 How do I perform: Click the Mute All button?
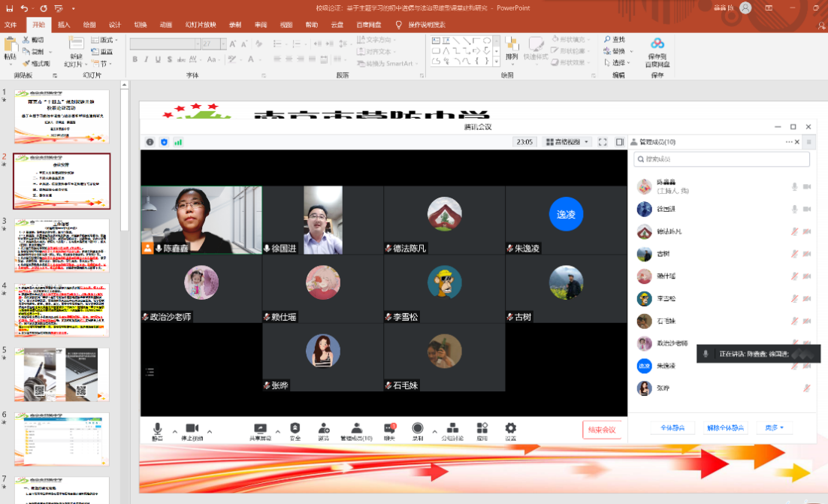pos(672,428)
